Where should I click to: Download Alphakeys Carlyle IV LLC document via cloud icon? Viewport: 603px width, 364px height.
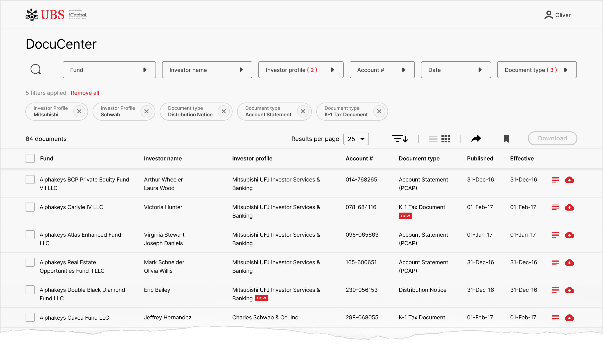(x=569, y=208)
